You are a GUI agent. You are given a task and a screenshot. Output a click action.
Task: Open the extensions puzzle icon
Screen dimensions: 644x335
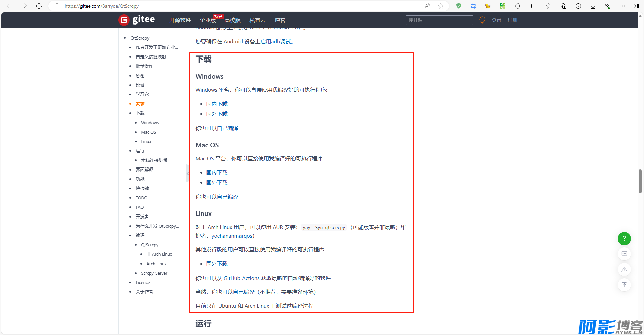518,6
